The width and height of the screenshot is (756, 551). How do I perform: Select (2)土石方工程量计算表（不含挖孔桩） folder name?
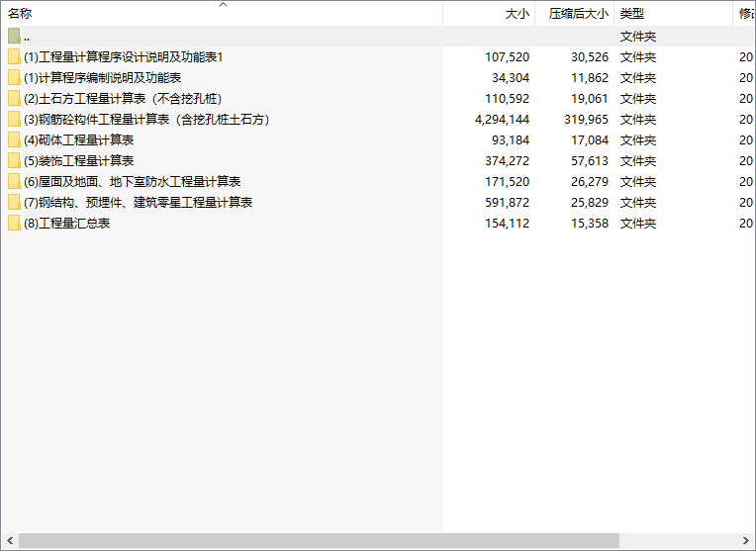123,98
